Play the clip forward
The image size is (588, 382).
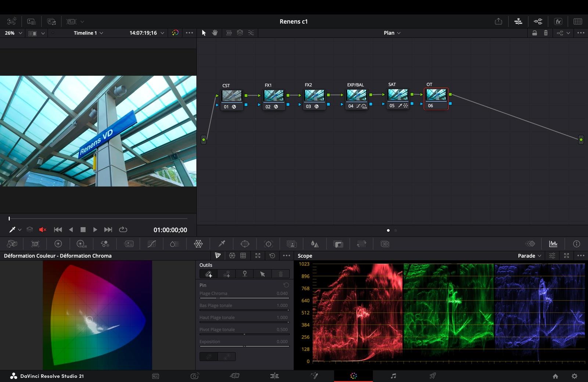[95, 230]
